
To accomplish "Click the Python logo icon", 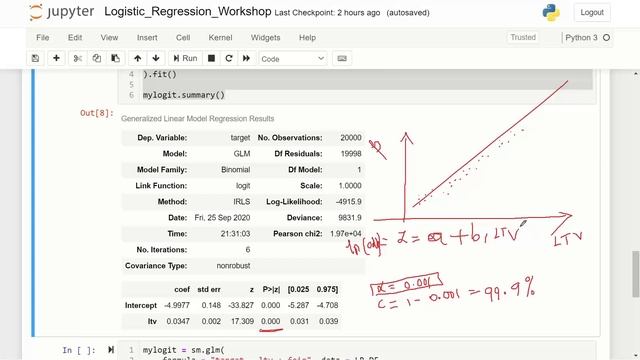I will click(551, 13).
